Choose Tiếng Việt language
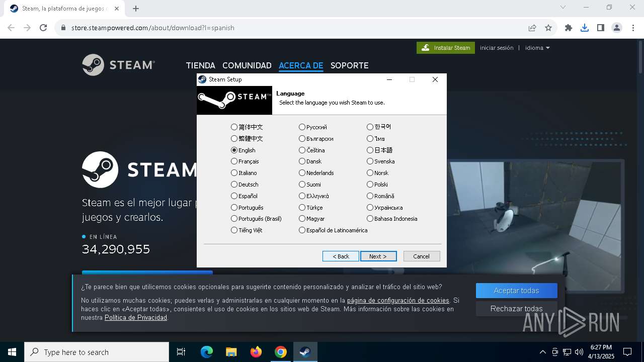The image size is (644, 362). [x=247, y=230]
